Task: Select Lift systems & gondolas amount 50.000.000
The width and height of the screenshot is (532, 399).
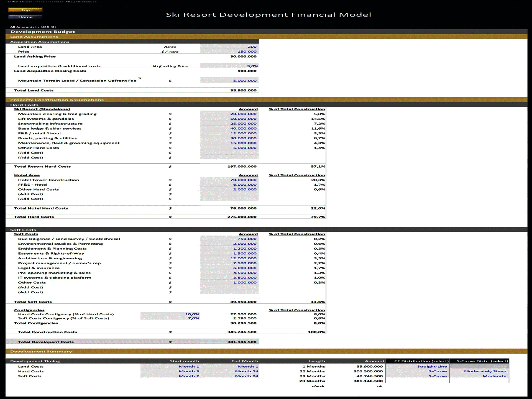Action: point(229,119)
